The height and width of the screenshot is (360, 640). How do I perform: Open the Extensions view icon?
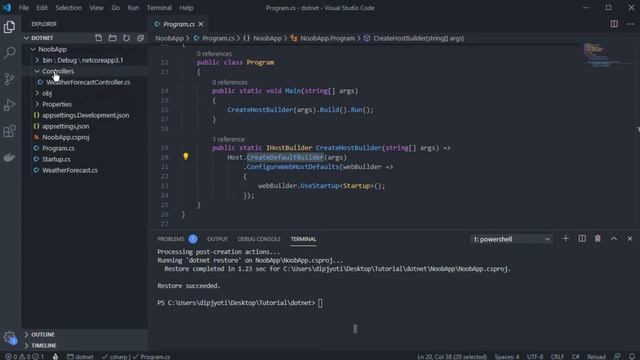point(9,131)
